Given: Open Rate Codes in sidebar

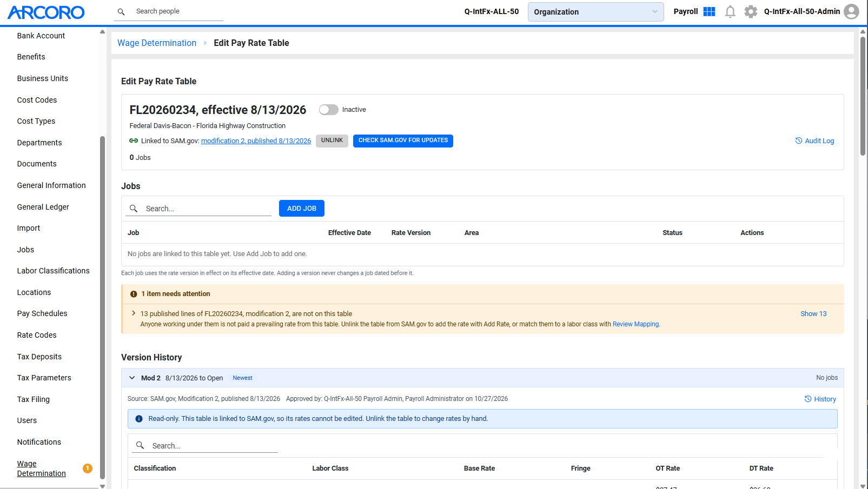Looking at the screenshot, I should coord(37,335).
